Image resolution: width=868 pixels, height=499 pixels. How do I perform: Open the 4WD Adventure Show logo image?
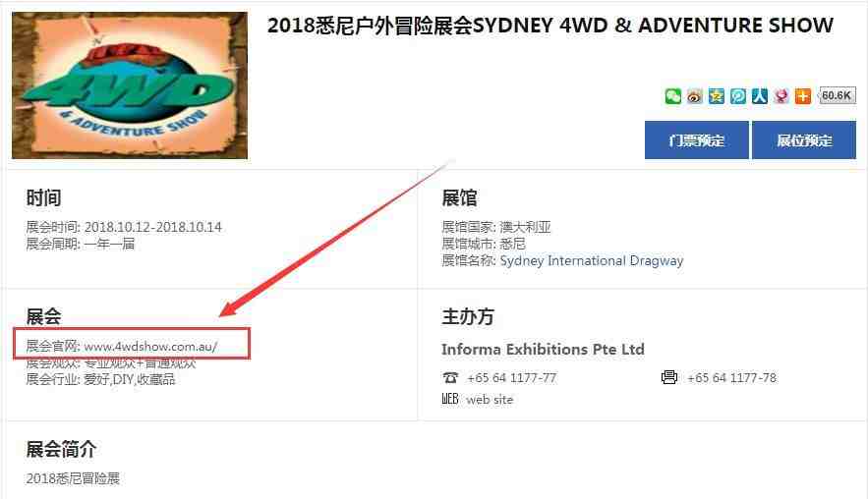coord(130,85)
